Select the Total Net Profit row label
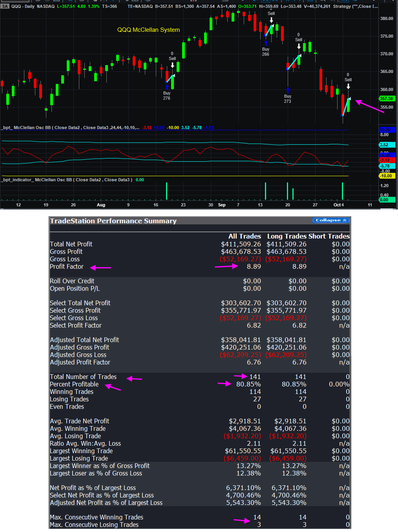This screenshot has height=532, width=398. point(71,244)
